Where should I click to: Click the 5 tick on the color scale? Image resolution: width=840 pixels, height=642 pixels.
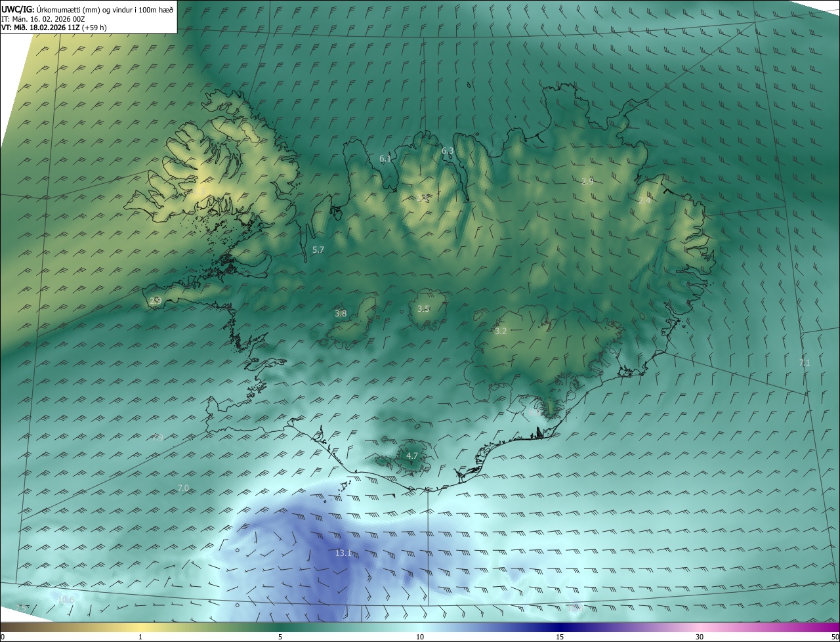tap(280, 637)
